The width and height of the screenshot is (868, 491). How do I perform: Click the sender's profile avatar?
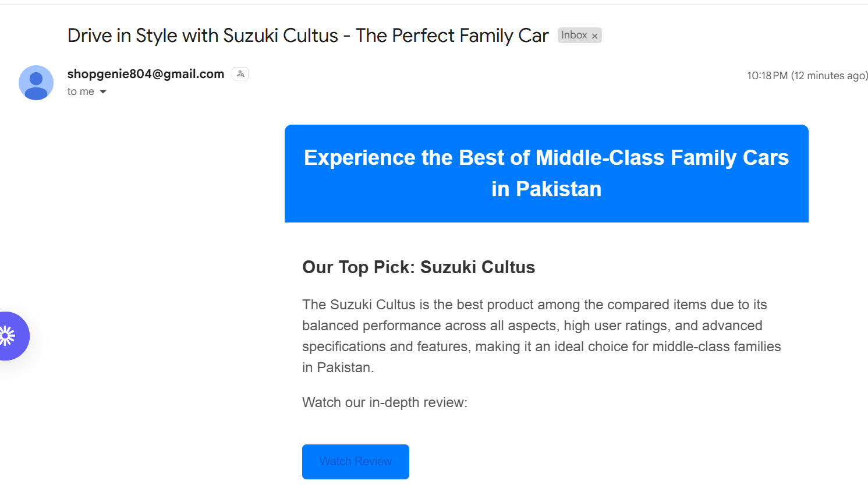(x=36, y=83)
